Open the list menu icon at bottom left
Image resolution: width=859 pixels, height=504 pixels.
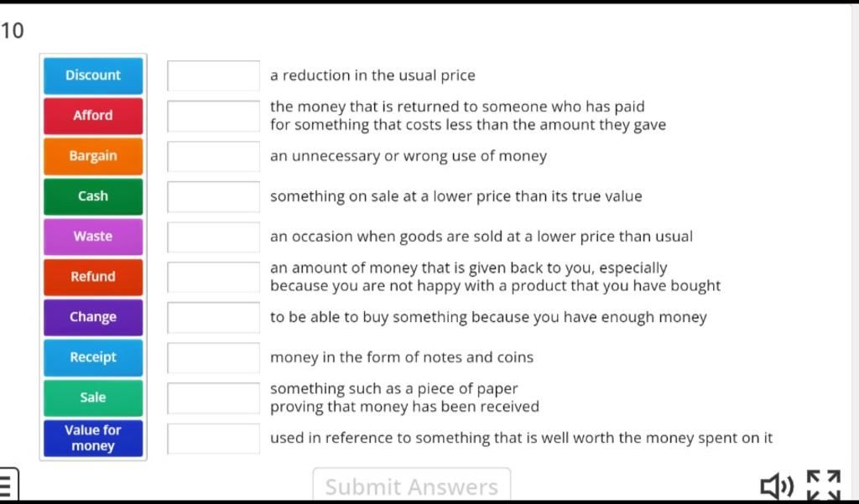[8, 485]
